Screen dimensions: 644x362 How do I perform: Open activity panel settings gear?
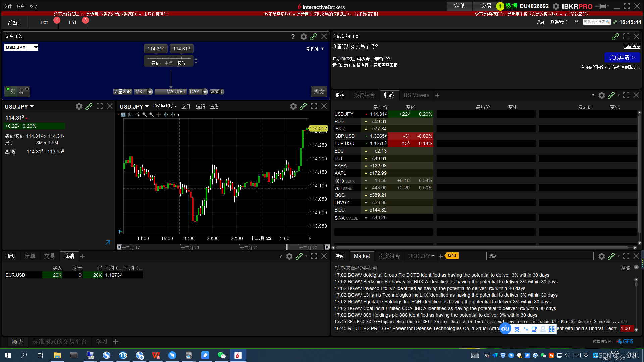(289, 256)
